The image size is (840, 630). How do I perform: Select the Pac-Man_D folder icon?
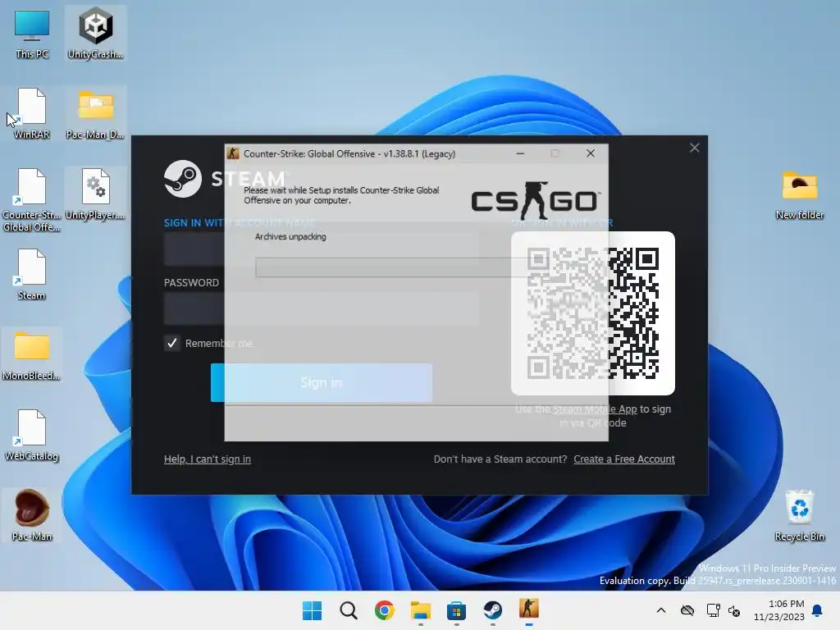click(x=95, y=113)
